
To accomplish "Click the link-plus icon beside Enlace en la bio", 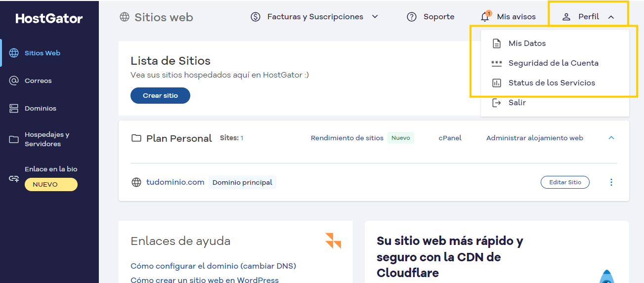I will [14, 179].
